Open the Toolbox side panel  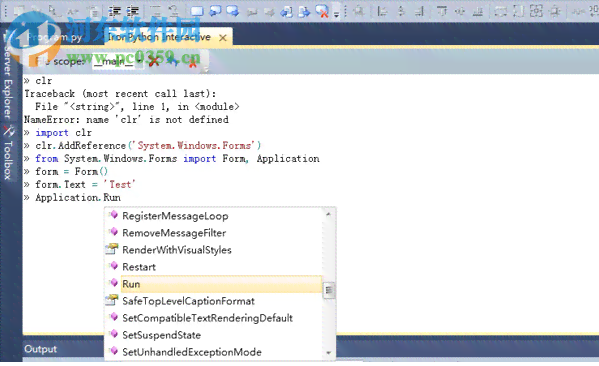(x=8, y=153)
